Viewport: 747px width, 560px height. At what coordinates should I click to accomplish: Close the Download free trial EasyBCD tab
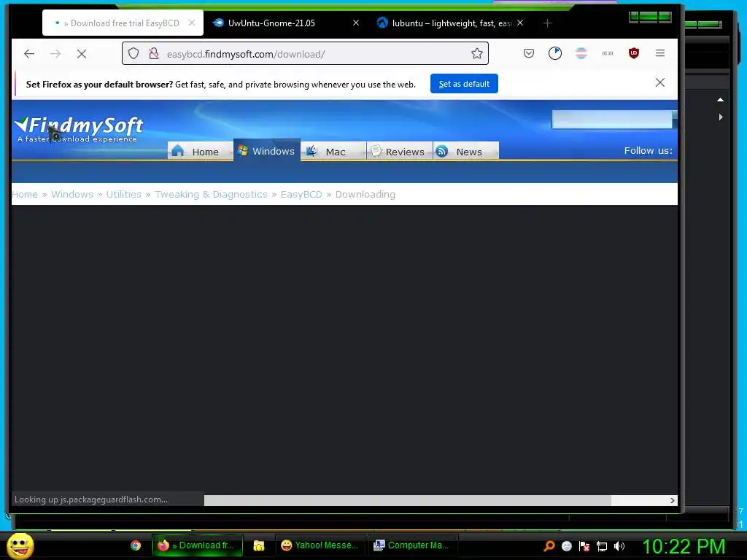point(192,23)
